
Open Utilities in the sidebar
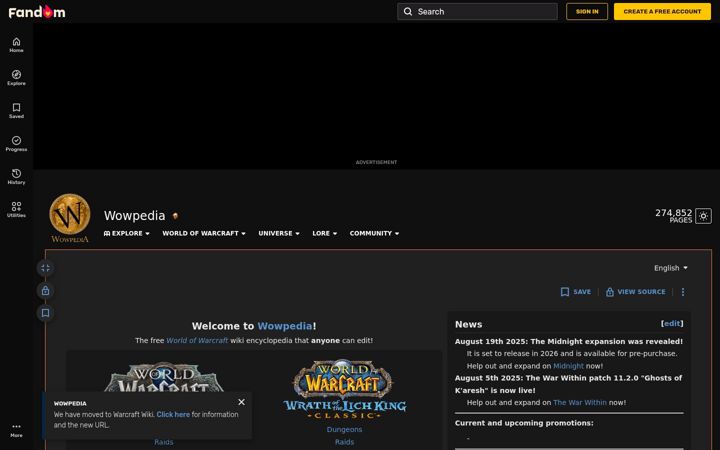click(x=16, y=210)
